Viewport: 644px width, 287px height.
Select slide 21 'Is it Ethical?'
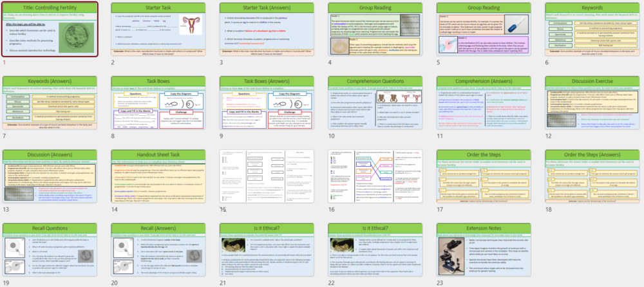coord(267,250)
